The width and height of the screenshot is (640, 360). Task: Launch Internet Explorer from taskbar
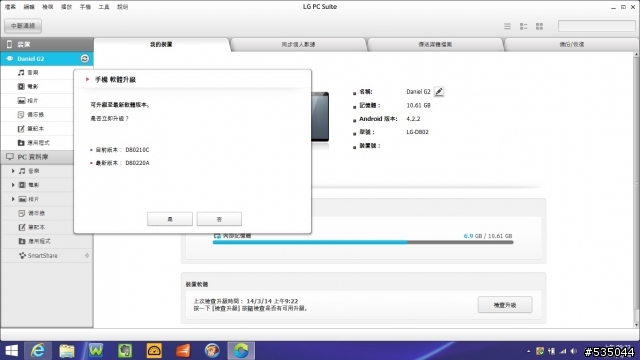(x=38, y=351)
